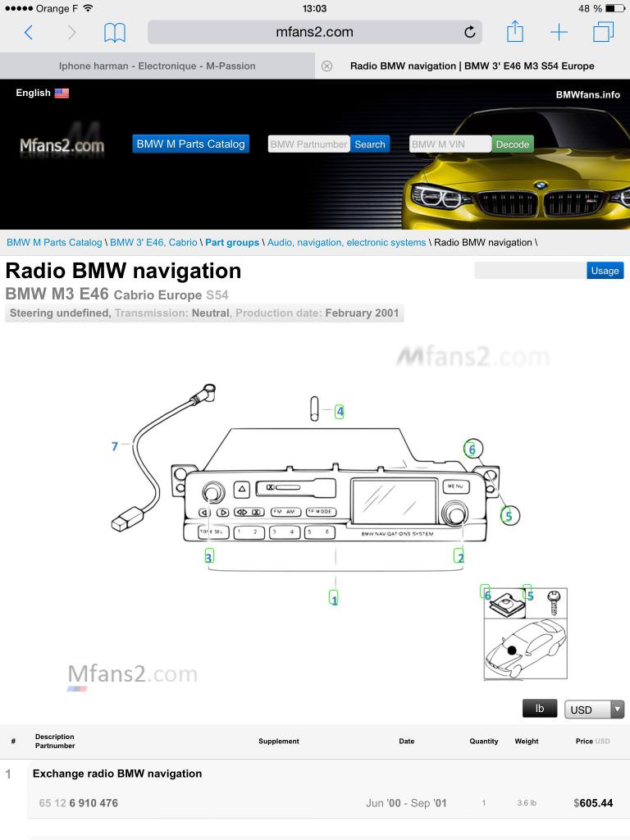Image resolution: width=630 pixels, height=840 pixels.
Task: Click part number 65 12 6 910 476
Action: [x=78, y=803]
